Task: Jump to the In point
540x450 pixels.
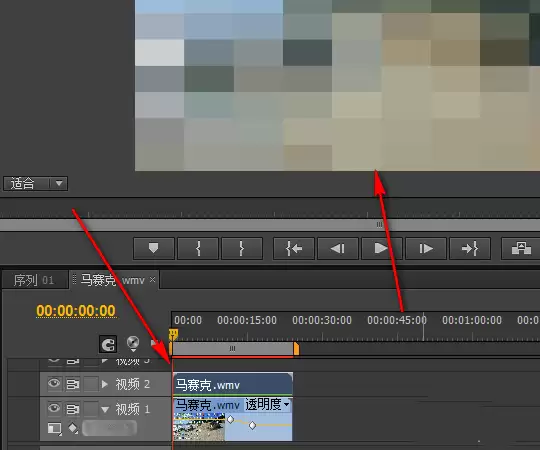Action: point(294,248)
